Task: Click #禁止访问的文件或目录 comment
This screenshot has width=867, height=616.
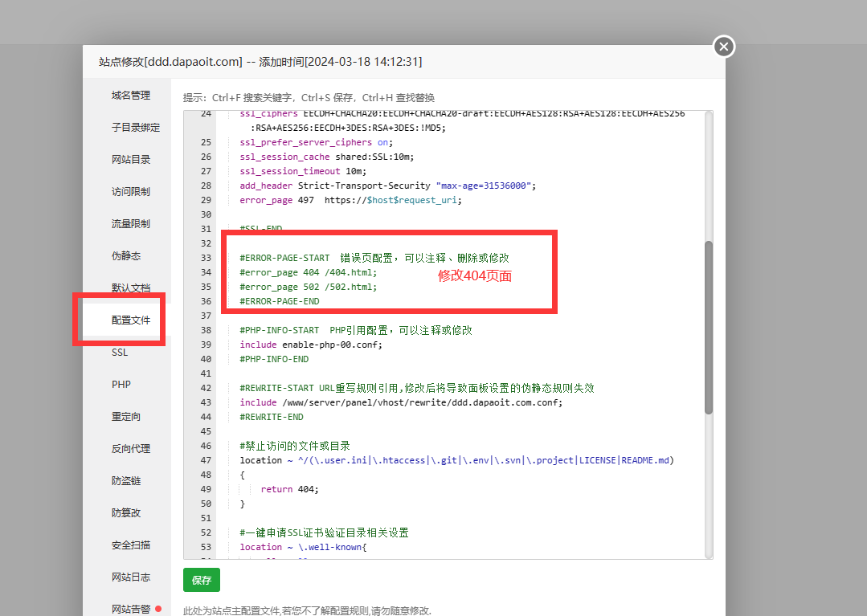Action: coord(295,446)
